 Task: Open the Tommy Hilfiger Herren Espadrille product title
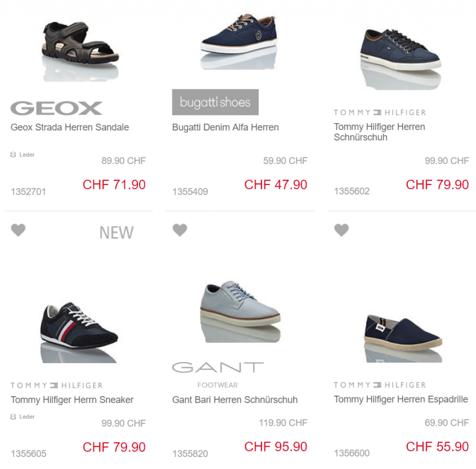point(401,399)
